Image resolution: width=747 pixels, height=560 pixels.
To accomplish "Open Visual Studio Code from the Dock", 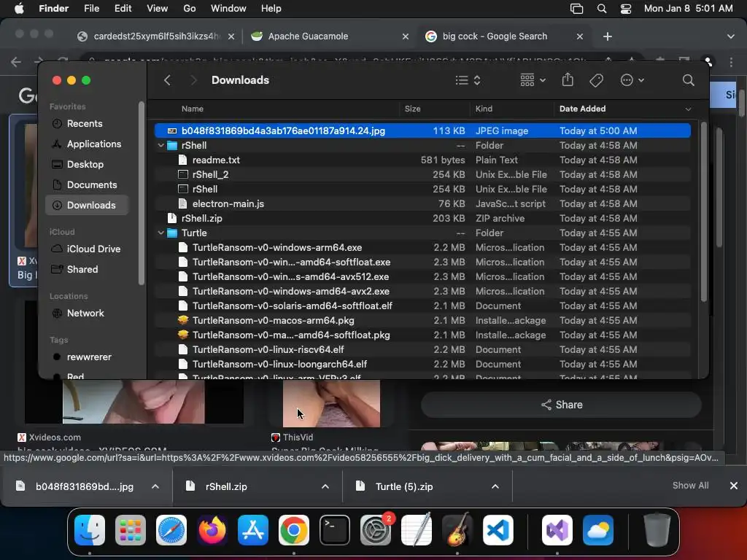I will point(498,530).
